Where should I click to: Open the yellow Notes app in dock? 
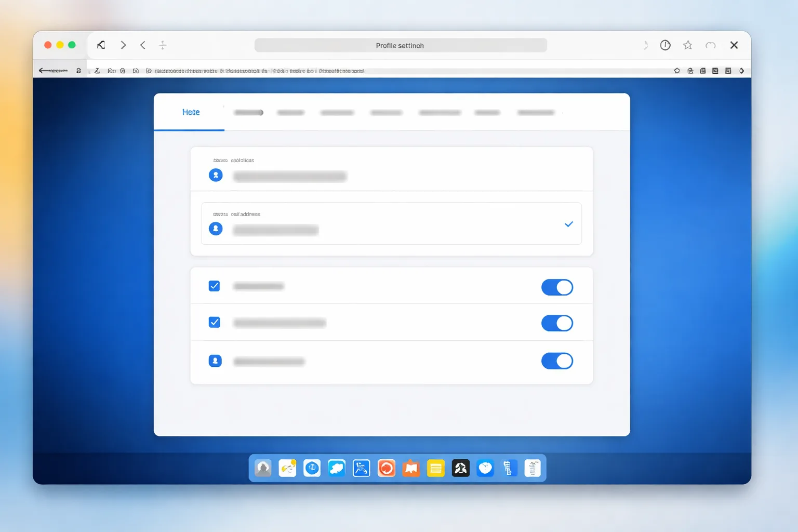[x=435, y=469]
